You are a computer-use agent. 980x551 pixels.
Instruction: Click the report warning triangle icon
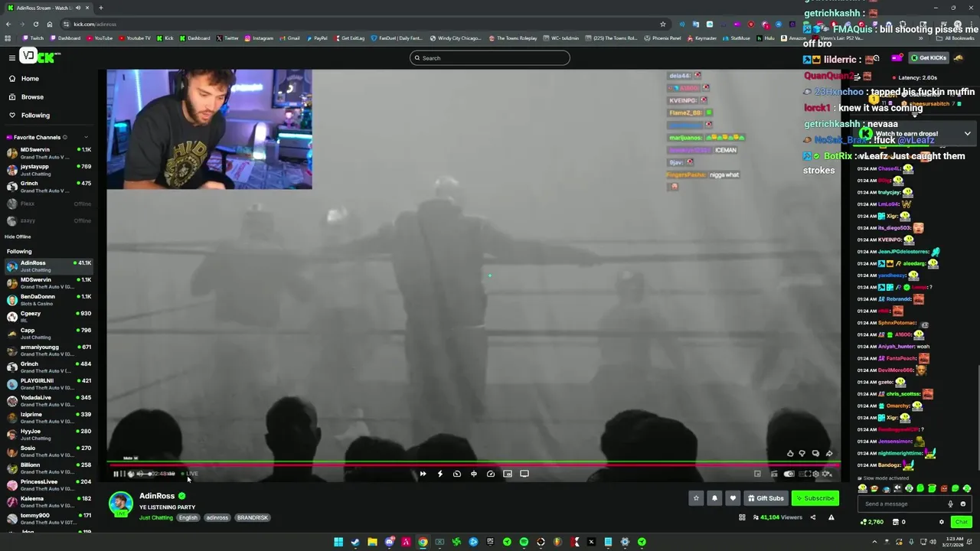pos(831,517)
